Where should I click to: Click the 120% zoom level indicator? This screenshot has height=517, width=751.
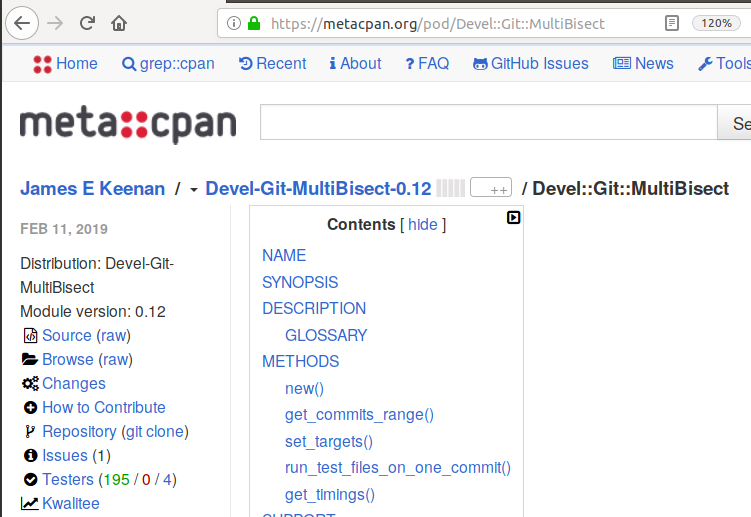point(716,22)
